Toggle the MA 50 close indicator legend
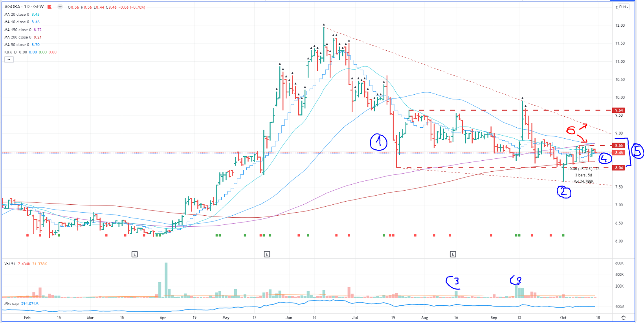Screen dimensions: 644x323 pos(17,45)
